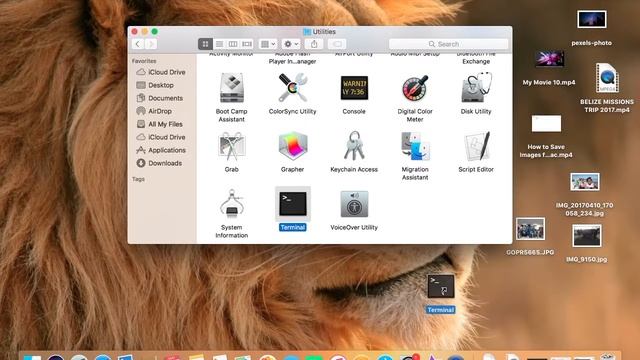Open the Action gear dropdown menu
Image resolution: width=640 pixels, height=360 pixels.
(291, 44)
